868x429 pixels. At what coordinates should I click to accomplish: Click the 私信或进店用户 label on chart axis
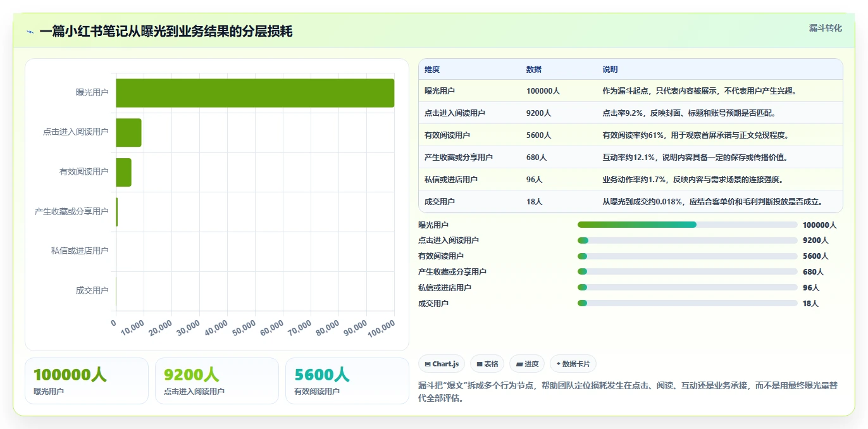80,251
